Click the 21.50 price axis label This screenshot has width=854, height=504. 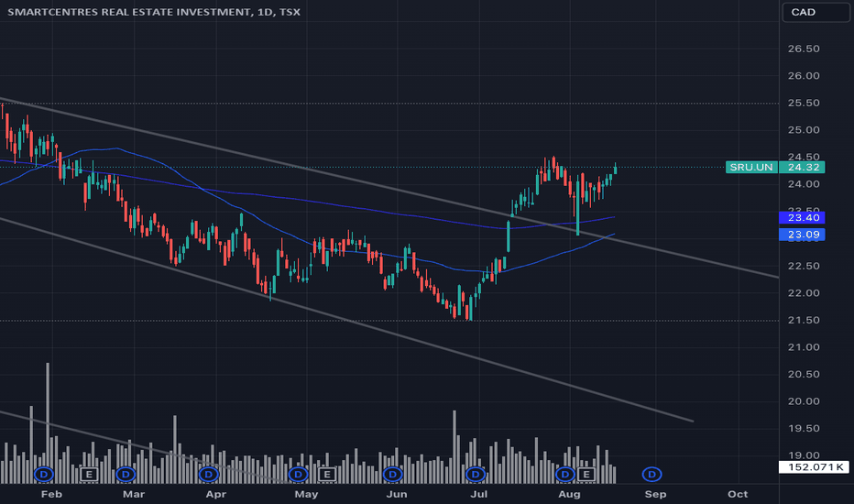click(x=804, y=321)
